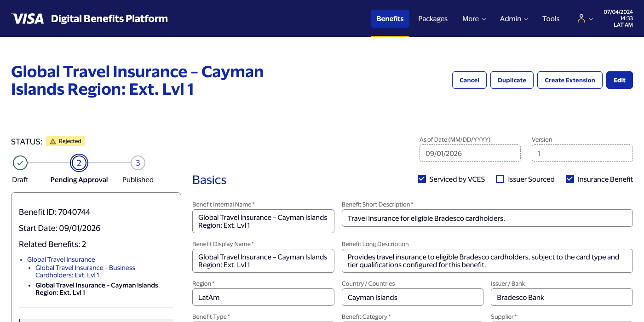Click the Country field showing Cayman Islands
This screenshot has width=644, height=322.
click(413, 297)
